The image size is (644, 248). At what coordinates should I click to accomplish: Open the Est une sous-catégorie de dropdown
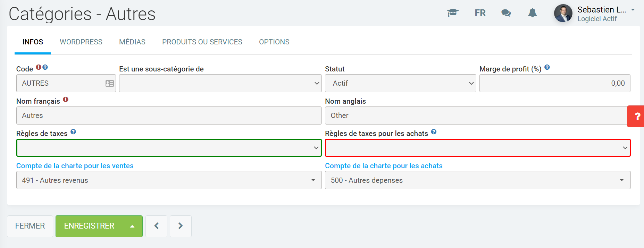[x=220, y=83]
